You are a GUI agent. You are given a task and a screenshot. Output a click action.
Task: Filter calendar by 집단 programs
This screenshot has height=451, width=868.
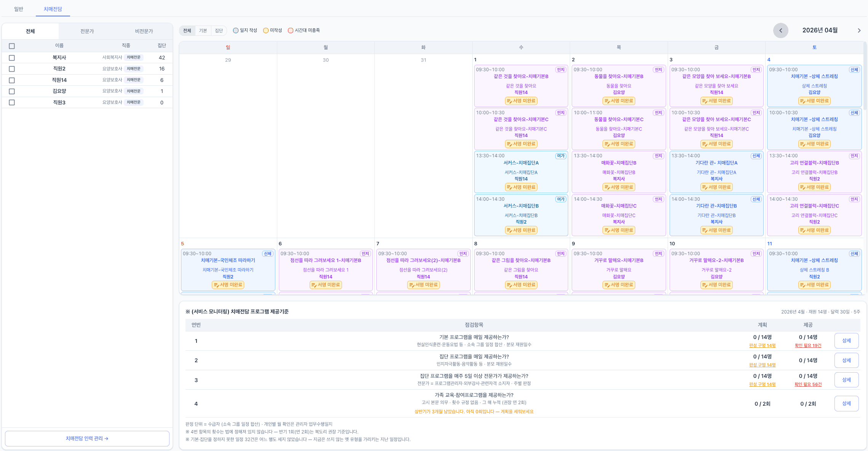219,30
